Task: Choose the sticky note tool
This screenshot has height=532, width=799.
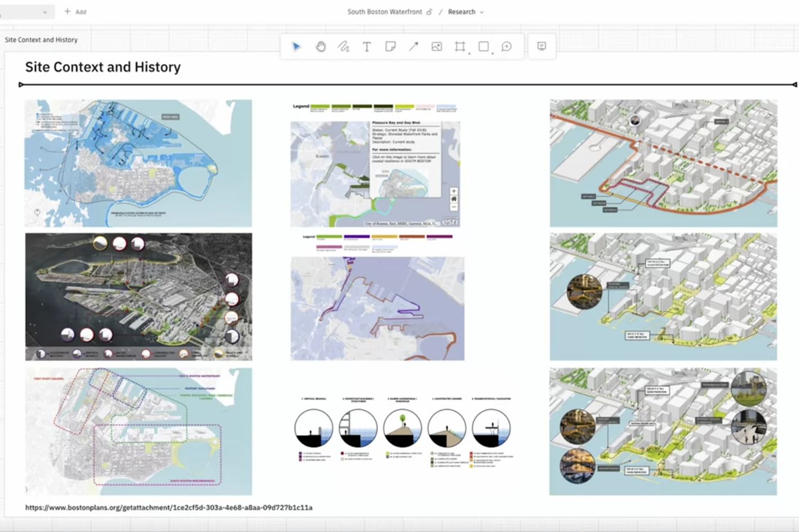Action: pos(391,46)
